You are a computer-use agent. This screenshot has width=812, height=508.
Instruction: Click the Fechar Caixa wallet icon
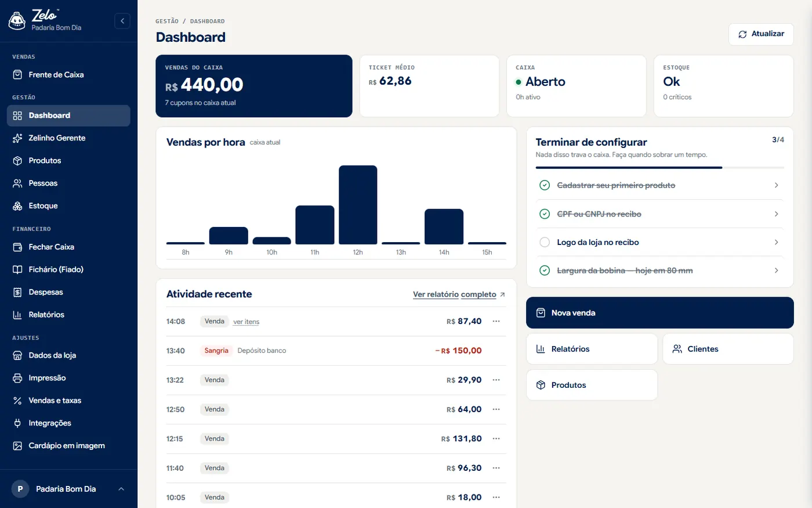point(17,247)
